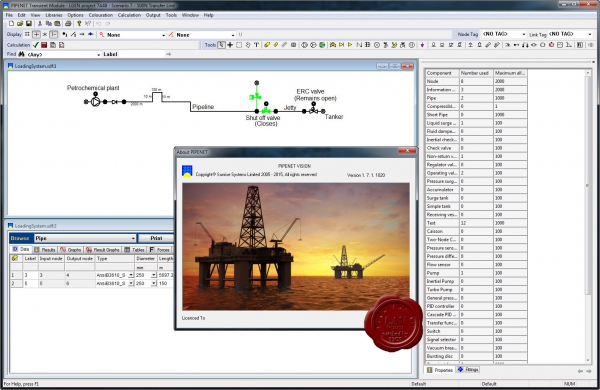Select the Text (T) tool
The height and width of the screenshot is (390, 600).
(x=256, y=45)
